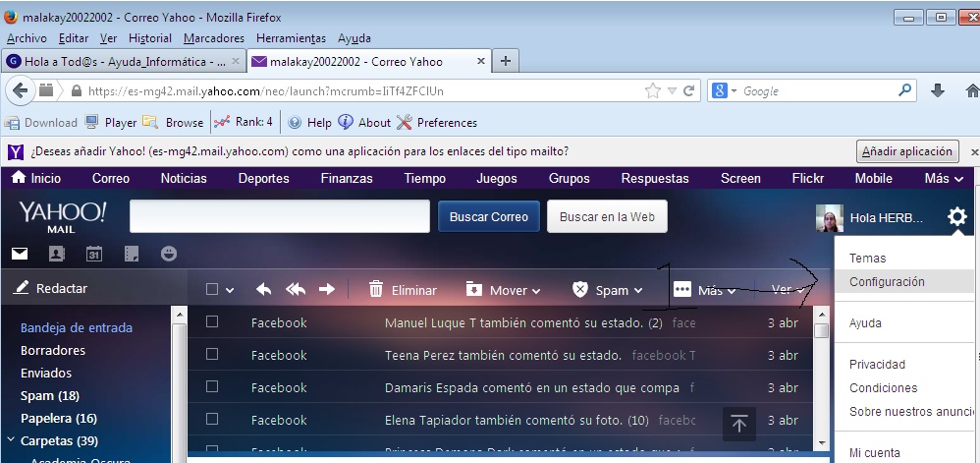
Task: Open the Bandeja de entrada folder
Action: [77, 328]
